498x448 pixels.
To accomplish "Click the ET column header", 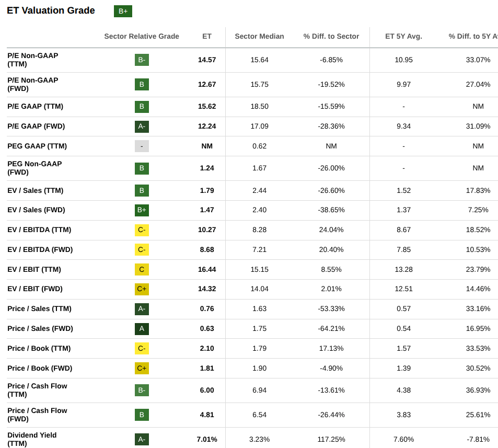I will pos(207,37).
